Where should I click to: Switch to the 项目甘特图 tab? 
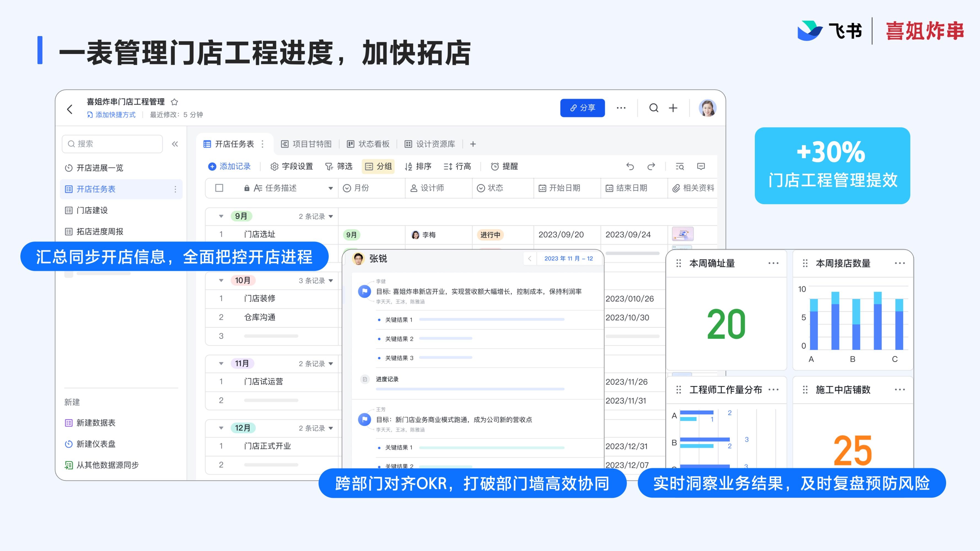tap(306, 144)
